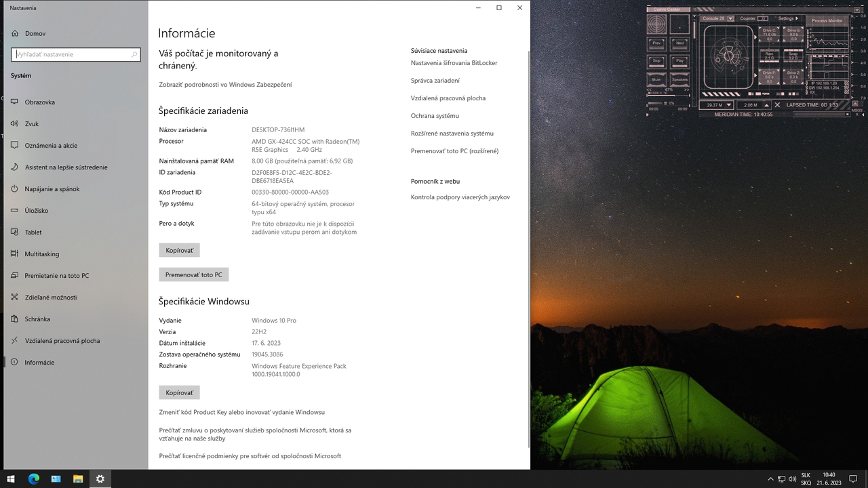Expand the Settings arrow in the widget
Viewport: 868px width, 488px height.
coord(797,18)
